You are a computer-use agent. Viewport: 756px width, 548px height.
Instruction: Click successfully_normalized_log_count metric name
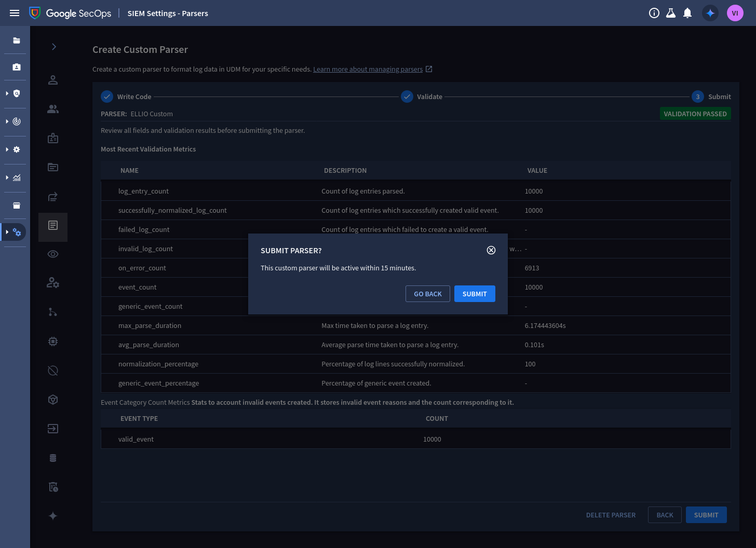click(x=172, y=210)
